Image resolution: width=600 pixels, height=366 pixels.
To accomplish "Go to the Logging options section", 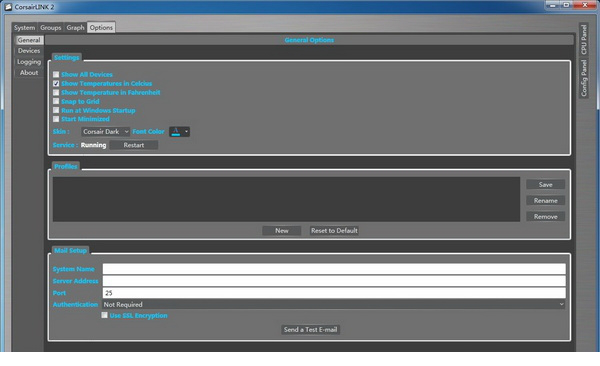I will point(29,62).
